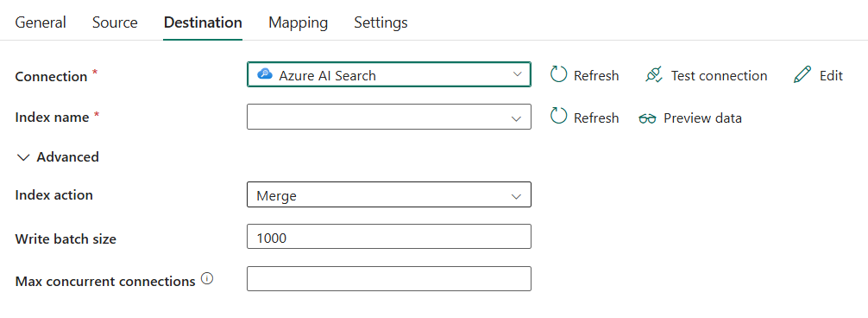Switch to the Source tab

tap(115, 22)
